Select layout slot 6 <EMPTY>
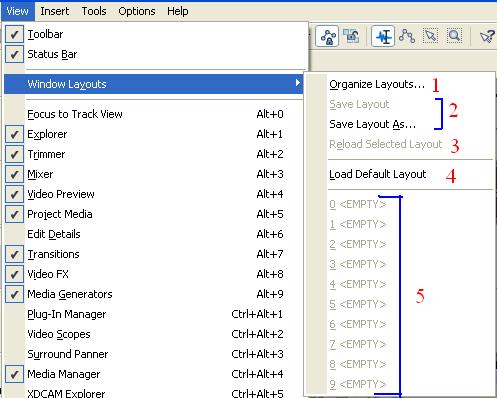The image size is (497, 398). pyautogui.click(x=358, y=324)
